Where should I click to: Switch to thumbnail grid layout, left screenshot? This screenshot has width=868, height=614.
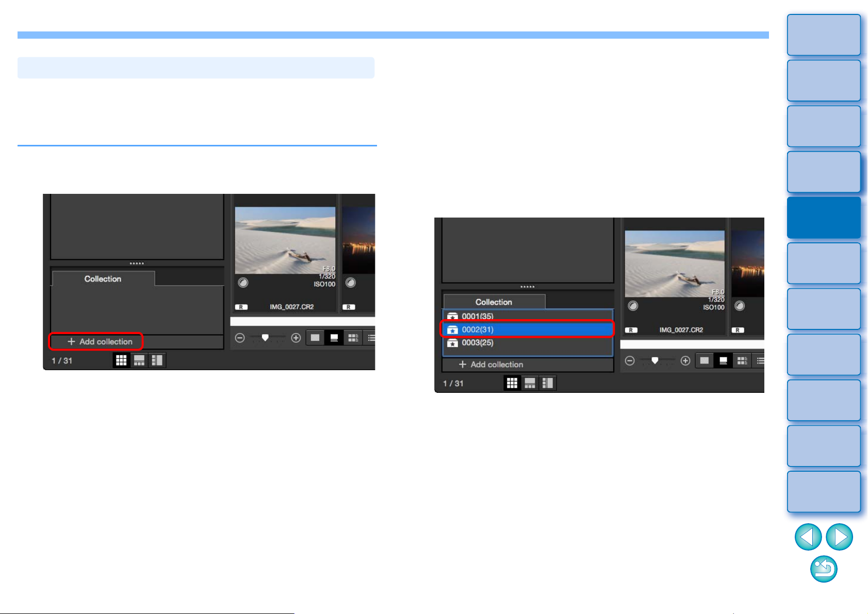point(121,360)
